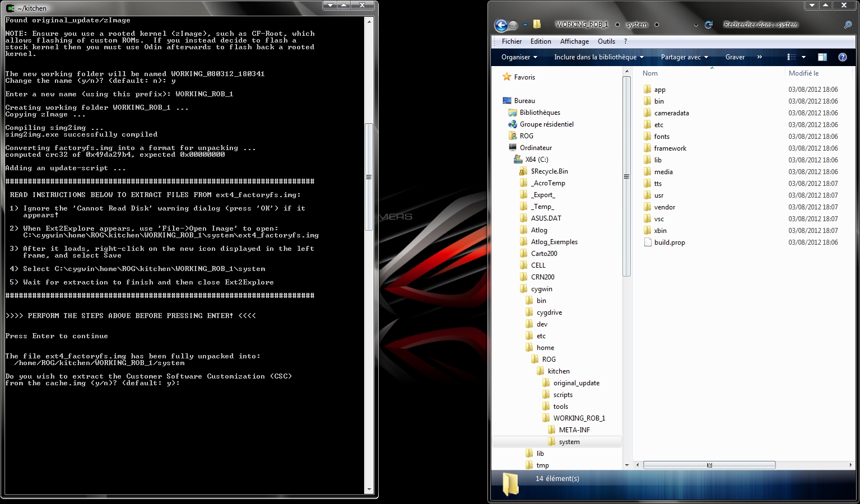Click the horizontal scrollbar in file list

pyautogui.click(x=709, y=465)
